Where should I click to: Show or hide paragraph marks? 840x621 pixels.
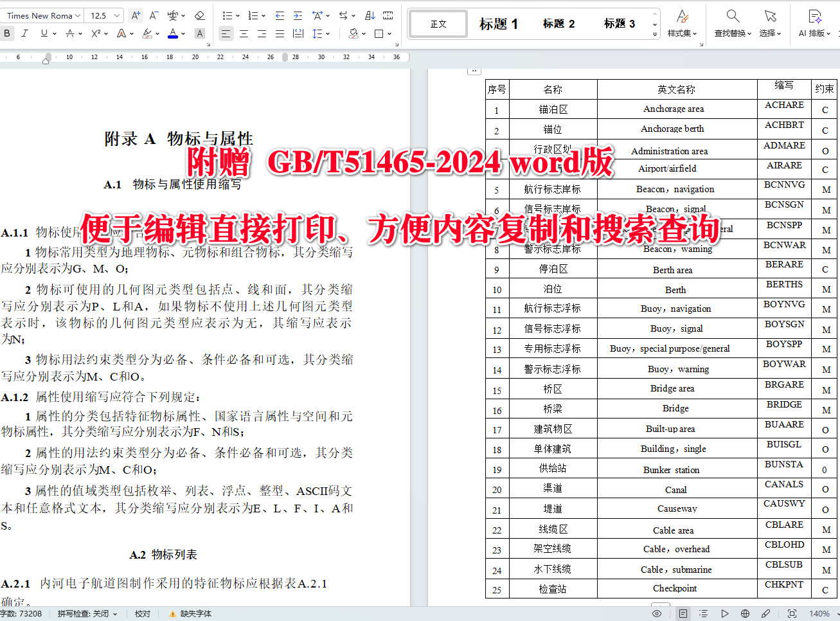(388, 15)
